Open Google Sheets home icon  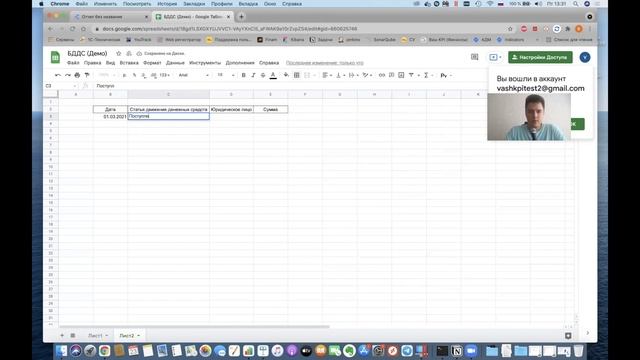coord(55,58)
